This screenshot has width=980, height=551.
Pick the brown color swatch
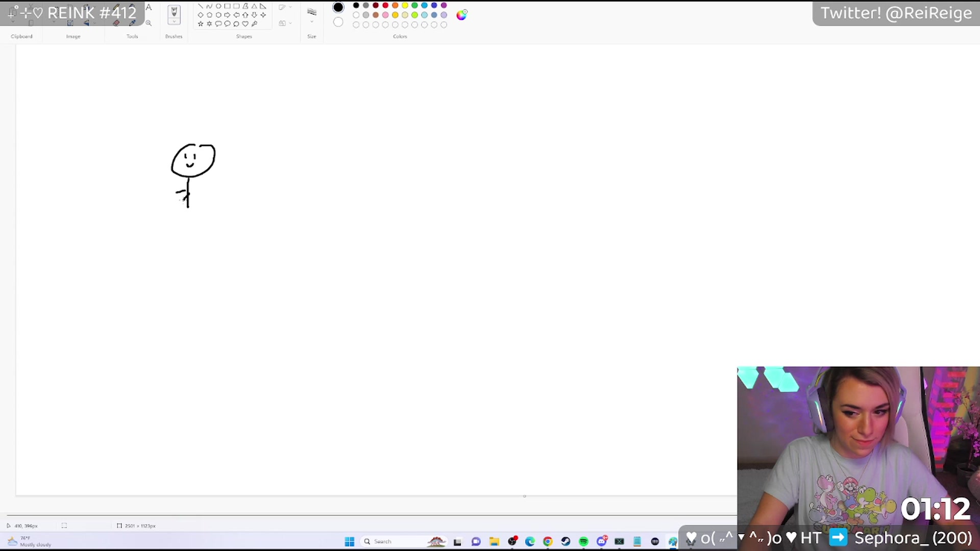376,15
